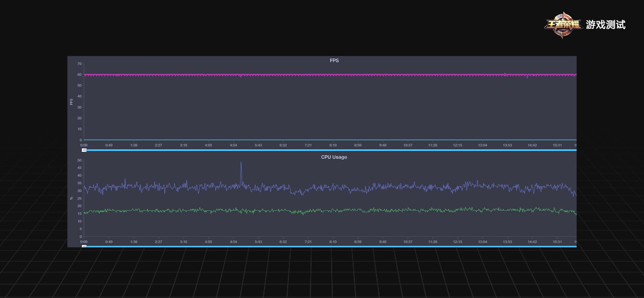The image size is (644, 298).
Task: Click the Honor of Kings game logo
Action: (x=563, y=25)
